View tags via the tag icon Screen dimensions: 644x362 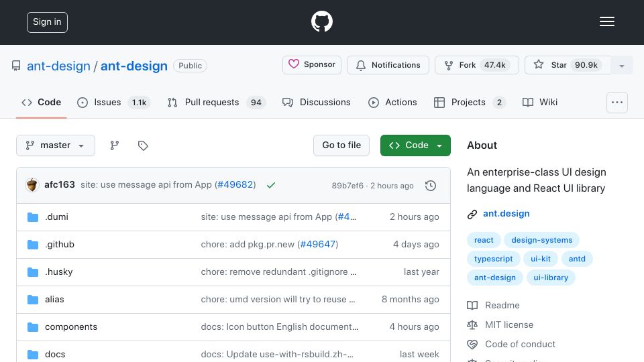pyautogui.click(x=143, y=145)
